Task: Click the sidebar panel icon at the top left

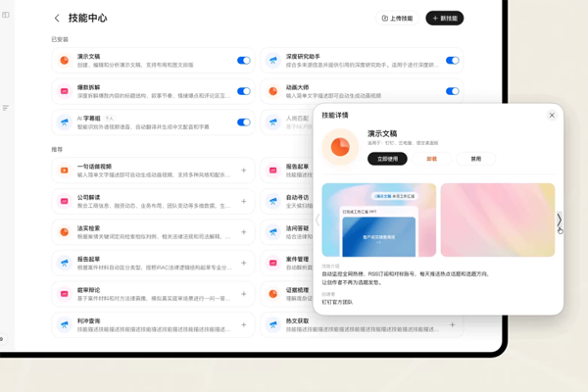Action: coord(6,15)
